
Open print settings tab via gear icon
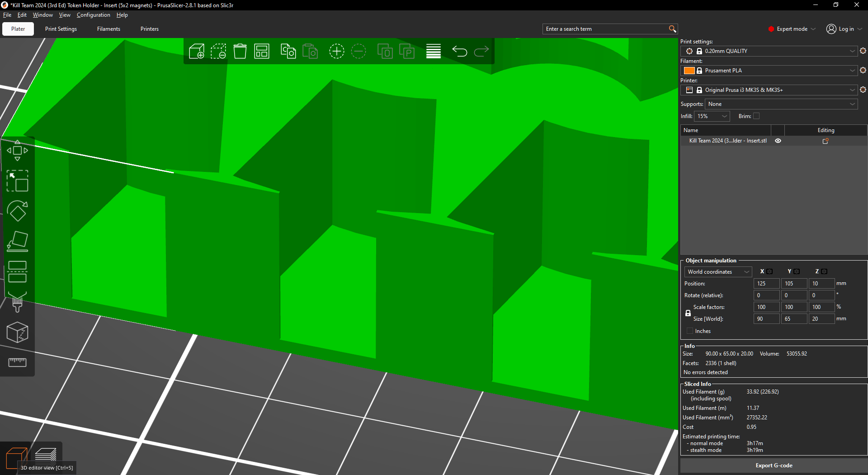[x=863, y=51]
